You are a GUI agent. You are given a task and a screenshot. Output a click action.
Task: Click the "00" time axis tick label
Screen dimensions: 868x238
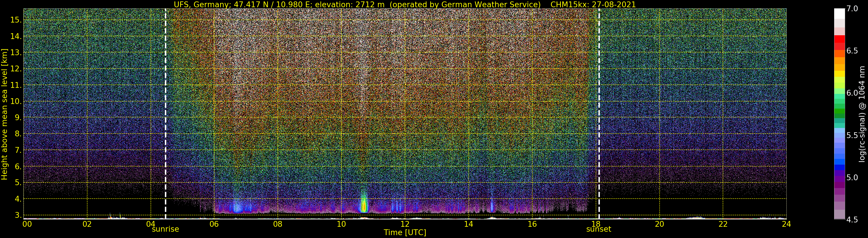coord(27,224)
